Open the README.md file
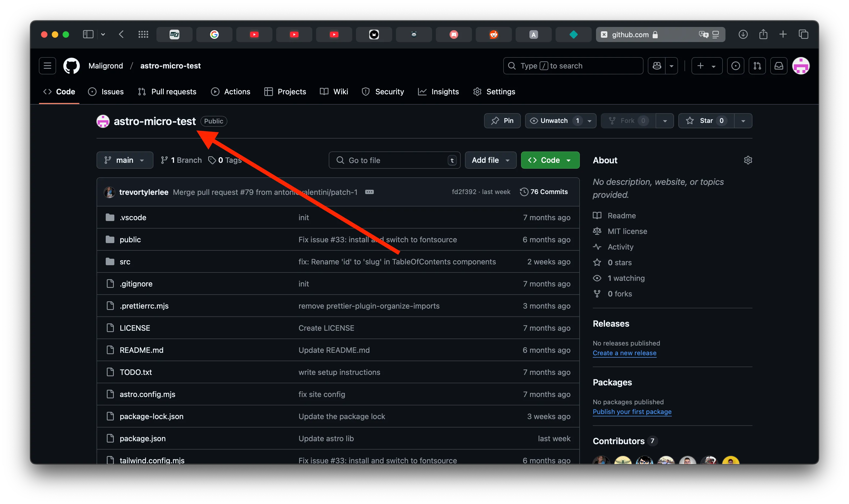Viewport: 849px width, 504px height. click(x=141, y=350)
